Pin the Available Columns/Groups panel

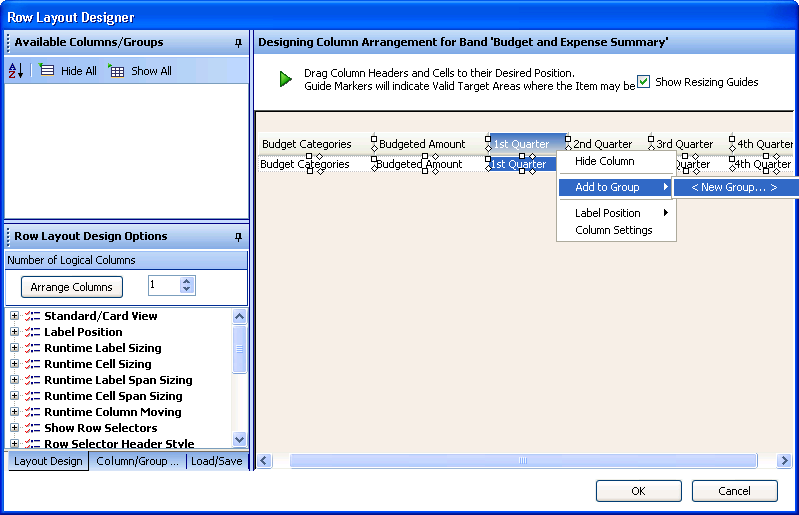pos(238,43)
